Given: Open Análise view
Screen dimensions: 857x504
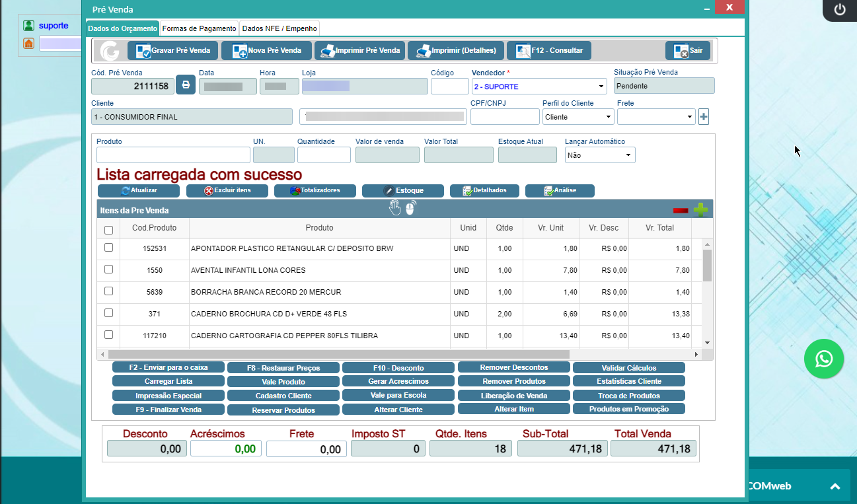Looking at the screenshot, I should pyautogui.click(x=560, y=191).
